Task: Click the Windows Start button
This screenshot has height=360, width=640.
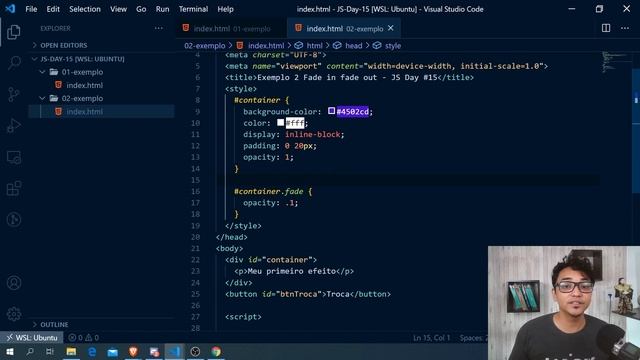Action: pos(9,351)
